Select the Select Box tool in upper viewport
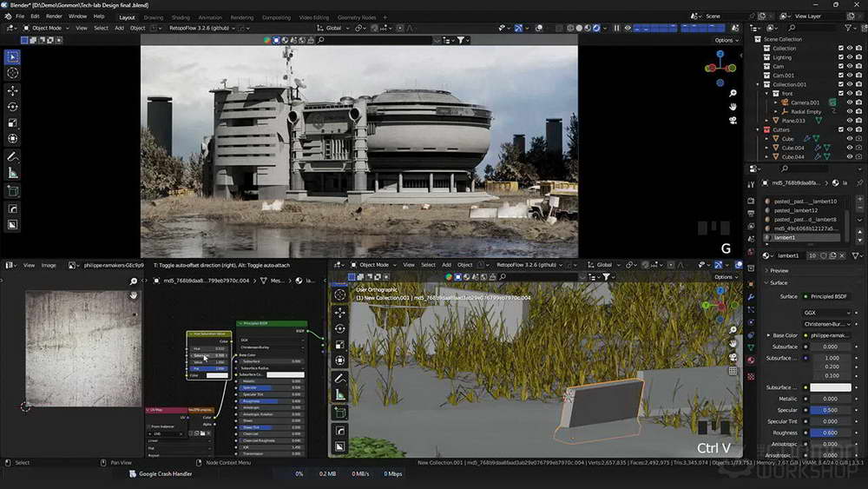This screenshot has width=868, height=489. pos(13,57)
